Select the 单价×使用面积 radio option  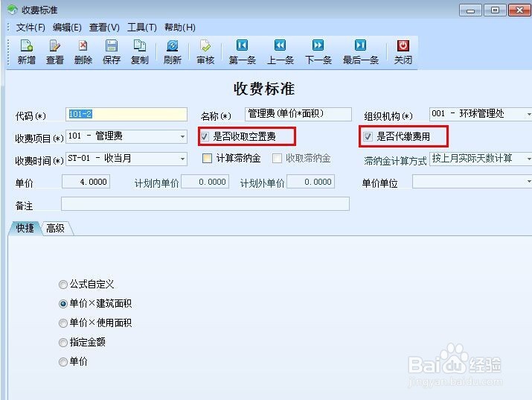pos(63,323)
